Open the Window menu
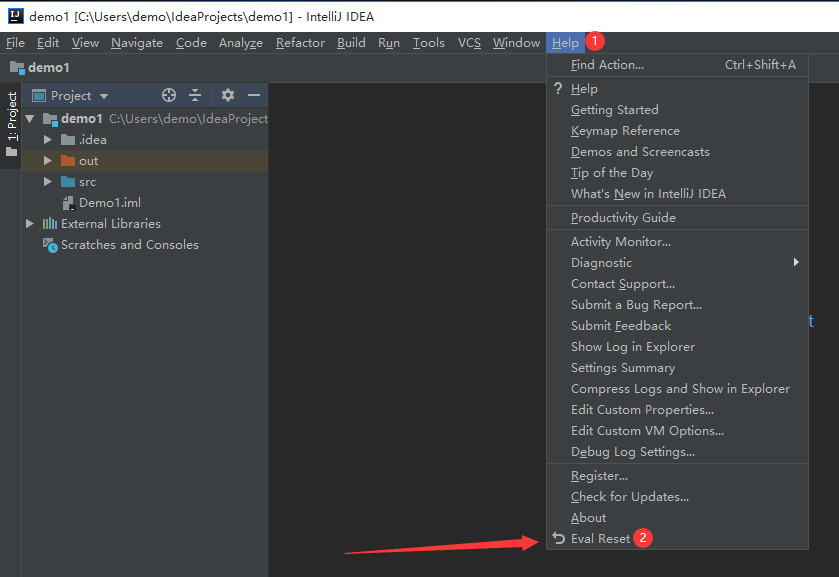 516,43
